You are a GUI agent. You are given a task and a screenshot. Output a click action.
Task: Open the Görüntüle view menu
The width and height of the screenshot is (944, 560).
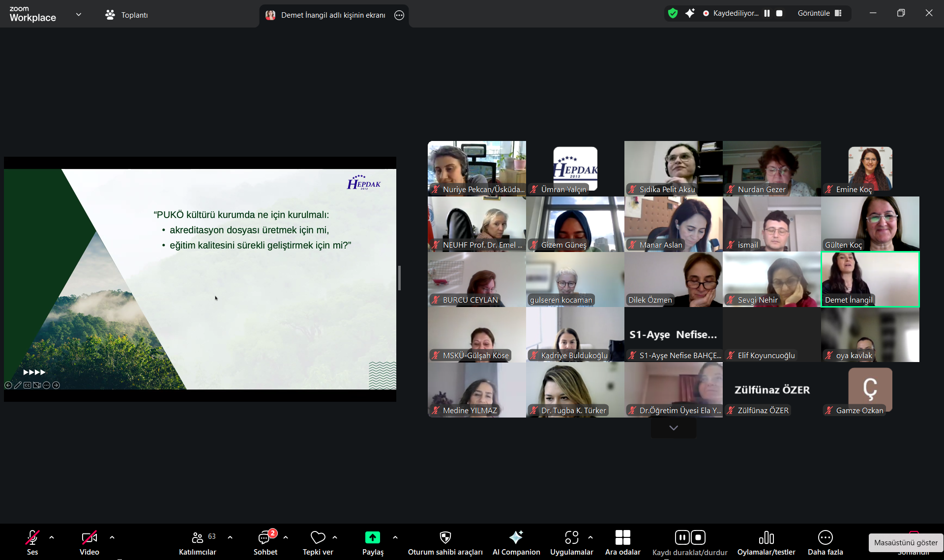tap(819, 13)
